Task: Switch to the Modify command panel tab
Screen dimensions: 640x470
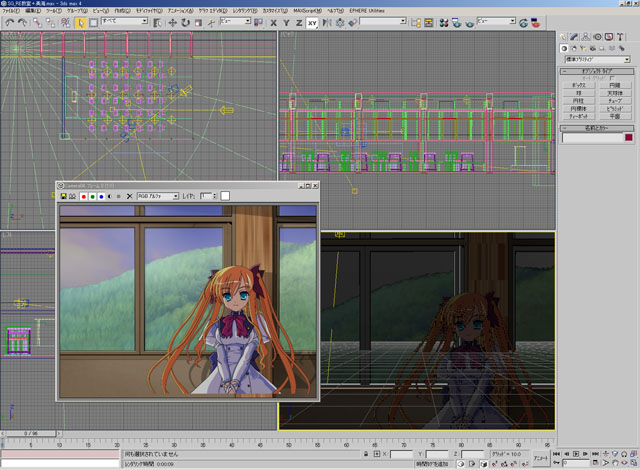Action: pyautogui.click(x=574, y=37)
